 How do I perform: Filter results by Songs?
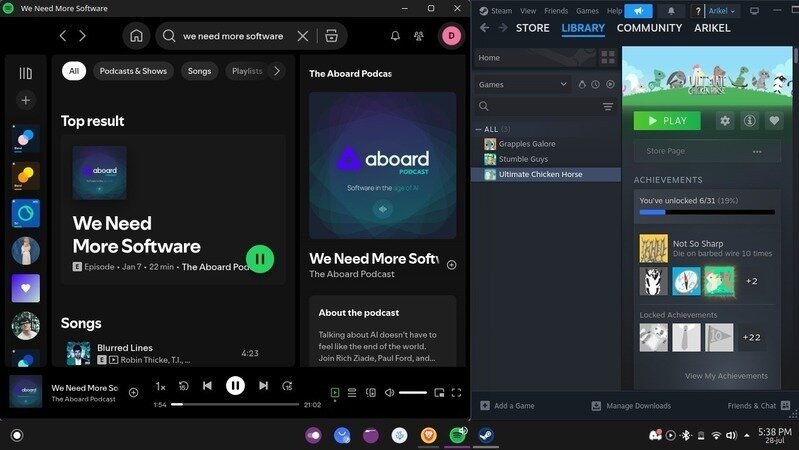[199, 71]
